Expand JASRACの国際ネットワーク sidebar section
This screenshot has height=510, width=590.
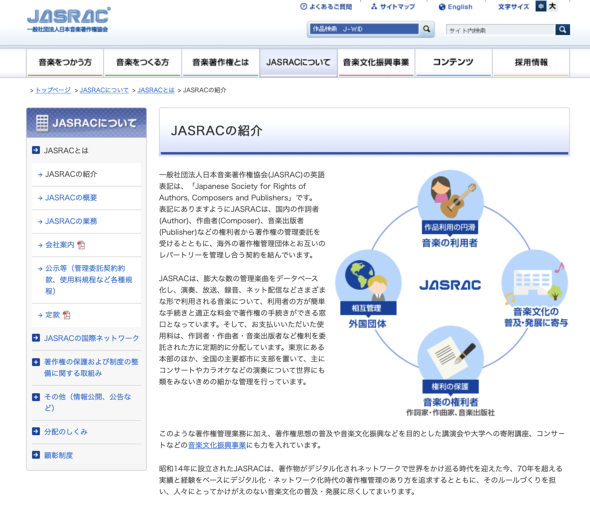[86, 338]
